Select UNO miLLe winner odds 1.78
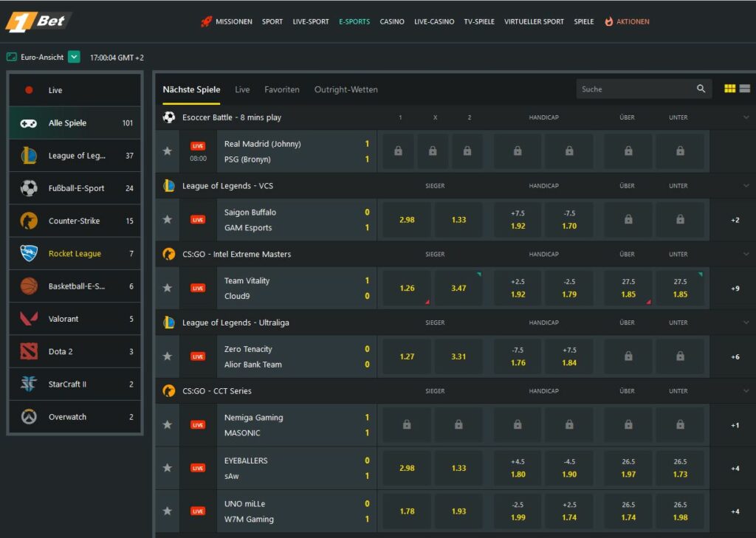 point(407,511)
